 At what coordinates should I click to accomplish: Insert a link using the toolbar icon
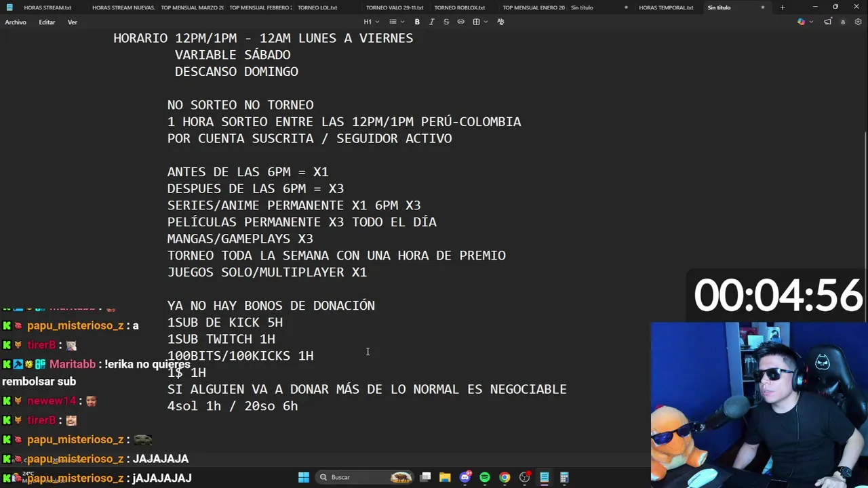click(461, 22)
